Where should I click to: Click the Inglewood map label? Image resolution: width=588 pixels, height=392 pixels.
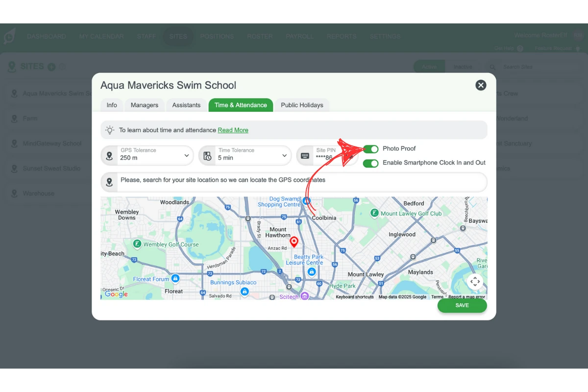coord(402,234)
